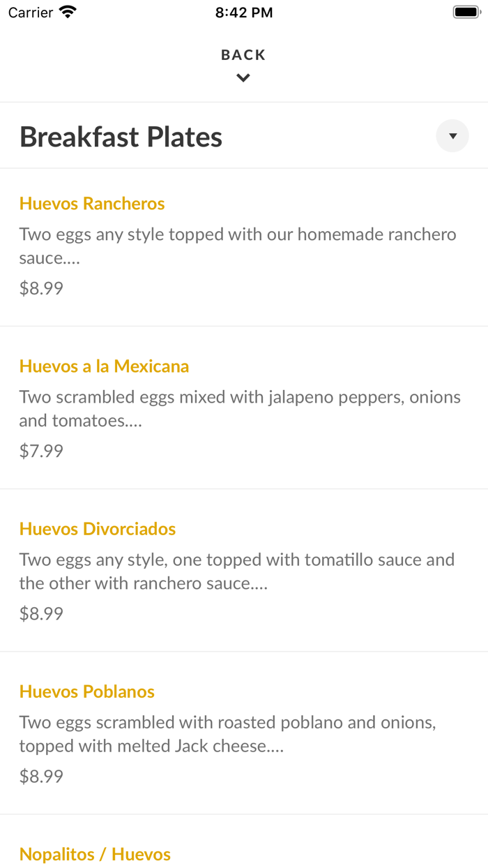The image size is (488, 868).
Task: Open the Huevos Rancheros item
Action: click(x=92, y=203)
